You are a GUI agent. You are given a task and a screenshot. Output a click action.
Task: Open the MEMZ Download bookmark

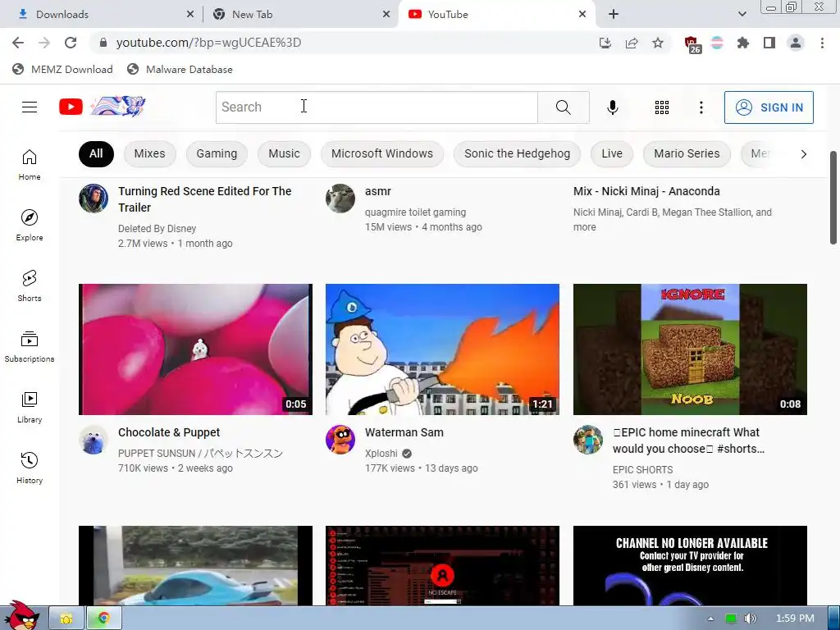pyautogui.click(x=62, y=69)
